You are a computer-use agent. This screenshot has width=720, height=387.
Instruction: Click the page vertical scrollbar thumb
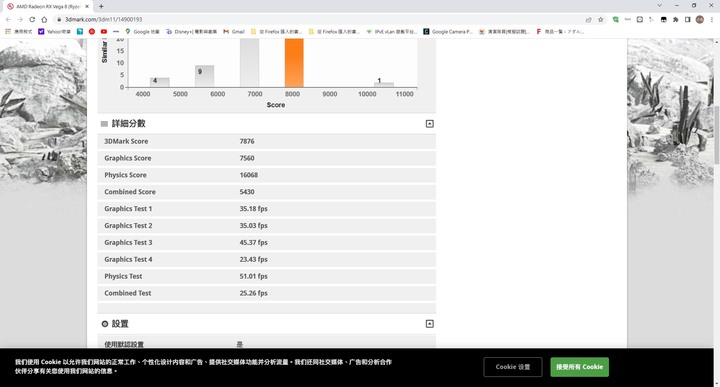(717, 135)
